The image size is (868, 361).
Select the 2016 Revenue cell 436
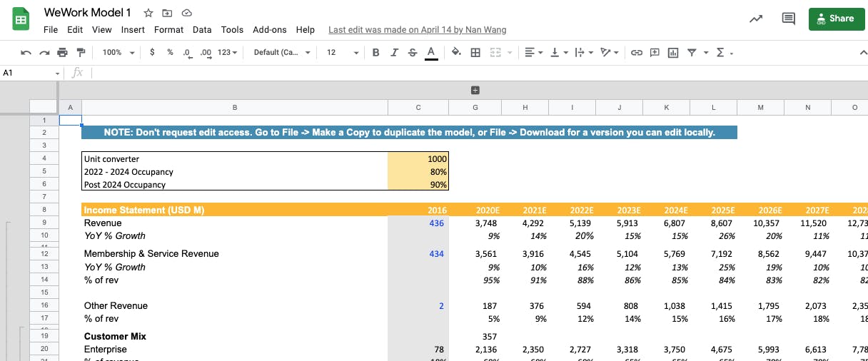click(x=418, y=223)
